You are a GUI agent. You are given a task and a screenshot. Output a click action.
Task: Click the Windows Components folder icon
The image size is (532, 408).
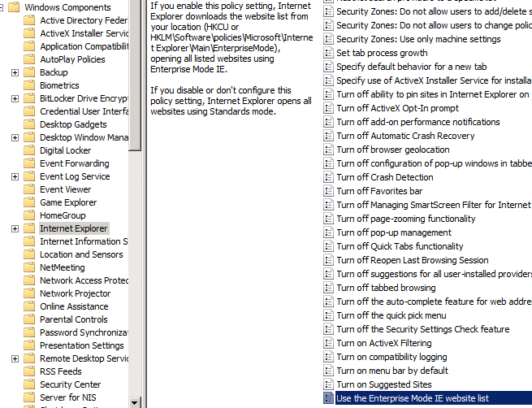point(14,7)
